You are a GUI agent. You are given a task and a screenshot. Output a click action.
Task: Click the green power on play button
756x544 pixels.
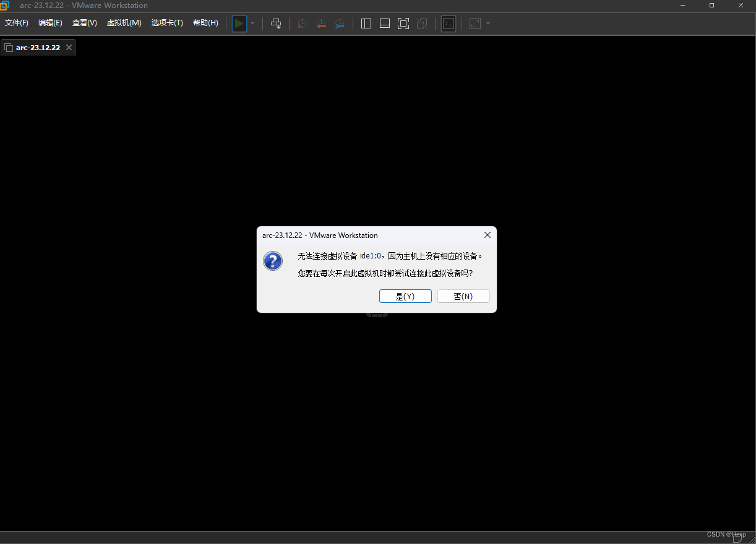pyautogui.click(x=239, y=23)
